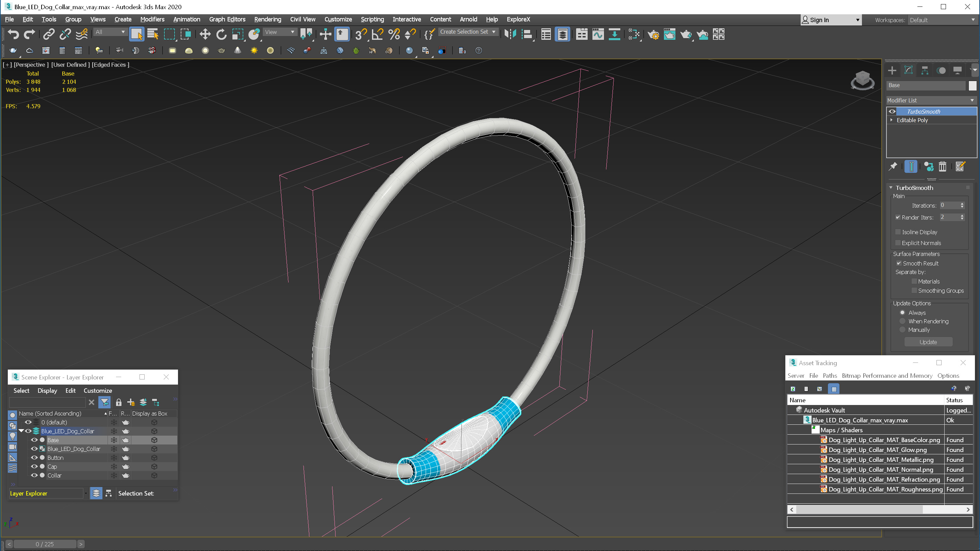The width and height of the screenshot is (980, 551).
Task: Expand the Editable Poly modifier entry
Action: (x=892, y=120)
